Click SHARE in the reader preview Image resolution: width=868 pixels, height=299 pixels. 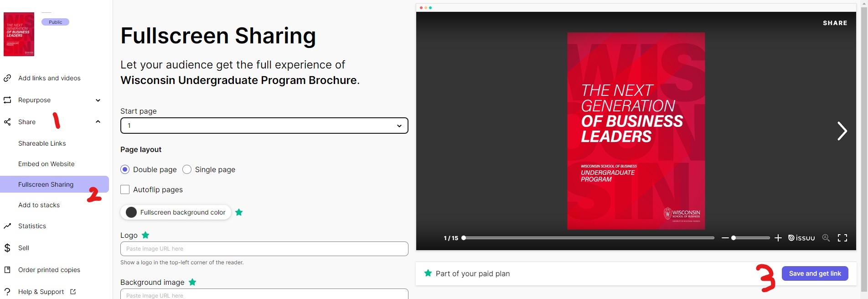835,23
